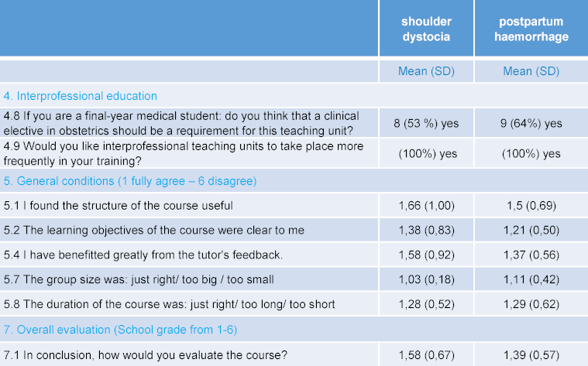Select "Mean (SD)" under postpartum haemorrhage
This screenshot has height=366, width=588.
[531, 71]
